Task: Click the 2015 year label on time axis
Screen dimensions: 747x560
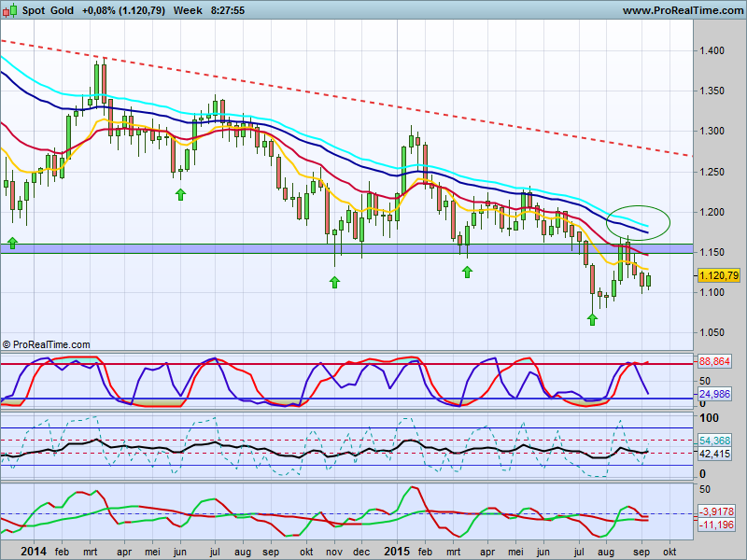Action: click(x=397, y=552)
